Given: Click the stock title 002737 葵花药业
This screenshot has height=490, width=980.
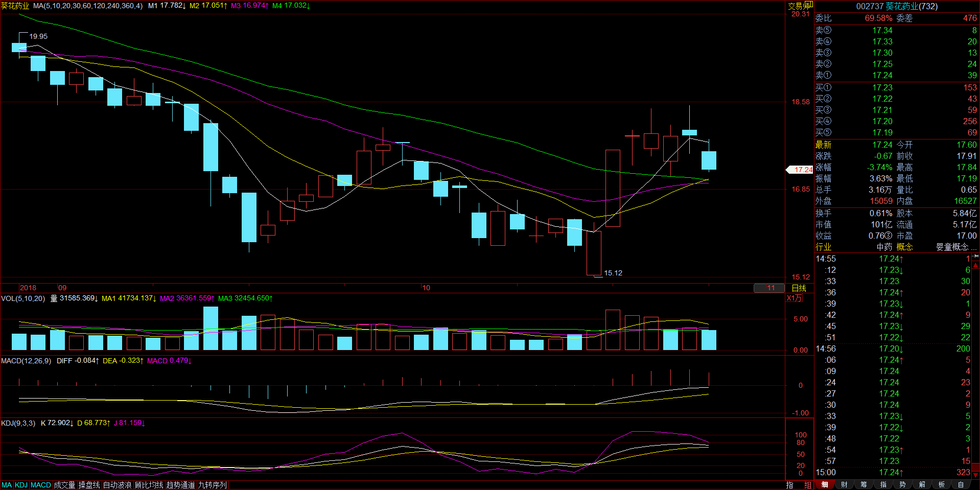Looking at the screenshot, I should point(897,6).
